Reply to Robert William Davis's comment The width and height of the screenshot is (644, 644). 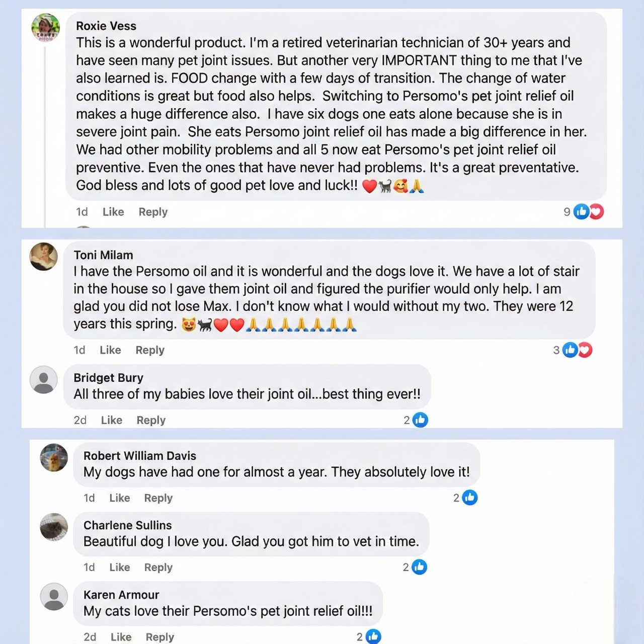158,498
